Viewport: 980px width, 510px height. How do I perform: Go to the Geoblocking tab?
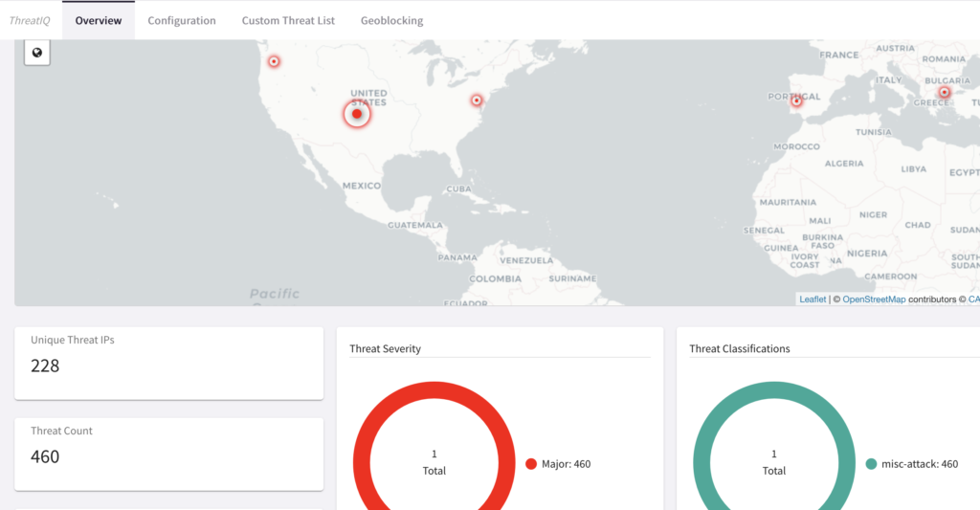[391, 21]
